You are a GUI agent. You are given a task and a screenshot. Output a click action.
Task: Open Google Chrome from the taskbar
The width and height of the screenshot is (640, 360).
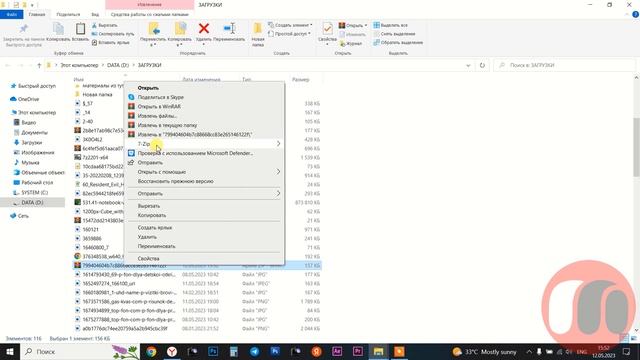(151, 351)
